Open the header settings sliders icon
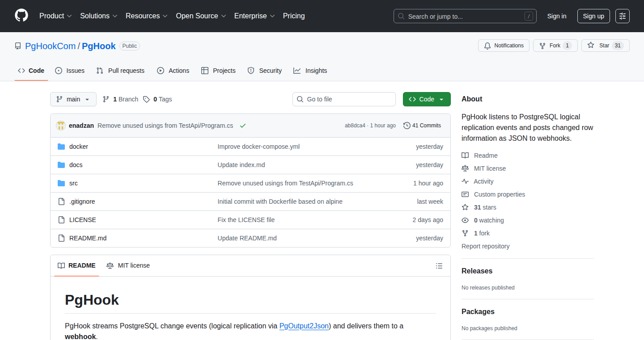This screenshot has height=340, width=644. coord(623,16)
